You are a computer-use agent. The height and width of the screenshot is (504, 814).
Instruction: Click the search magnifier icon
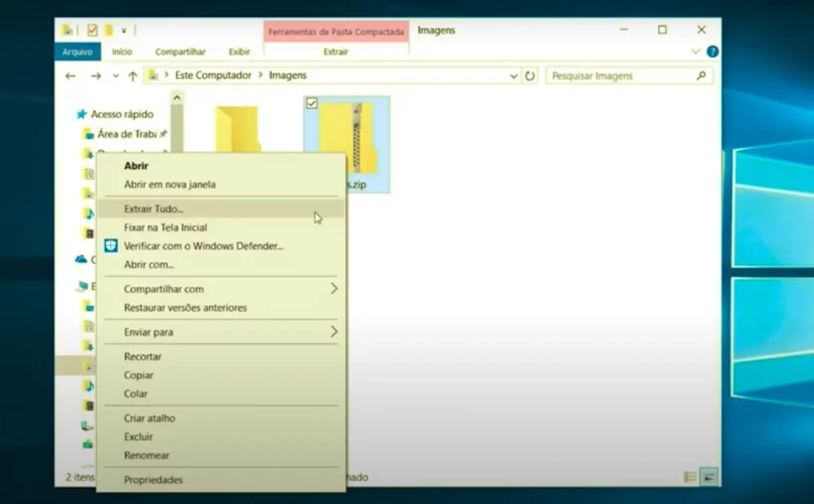(701, 76)
